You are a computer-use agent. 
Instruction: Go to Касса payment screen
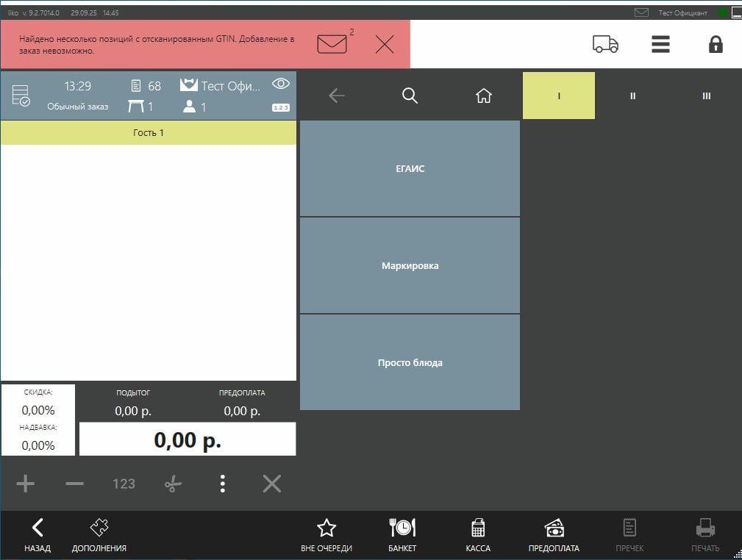point(478,534)
